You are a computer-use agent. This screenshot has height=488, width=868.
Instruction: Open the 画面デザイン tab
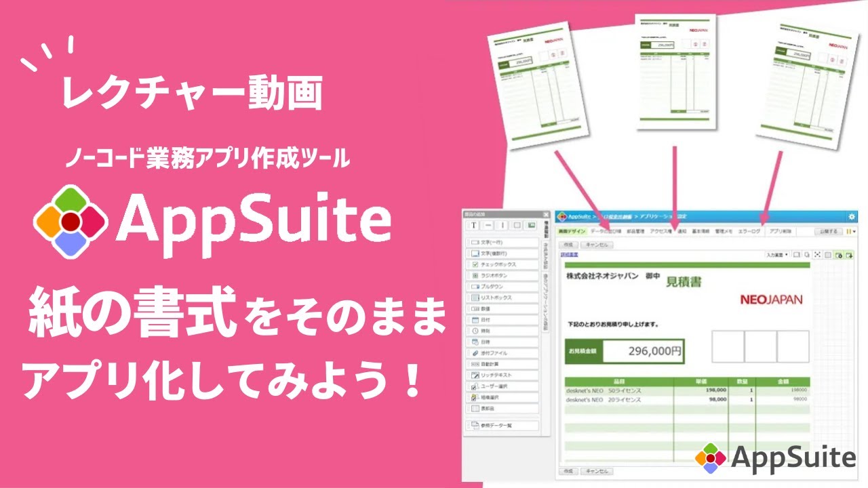click(x=571, y=231)
